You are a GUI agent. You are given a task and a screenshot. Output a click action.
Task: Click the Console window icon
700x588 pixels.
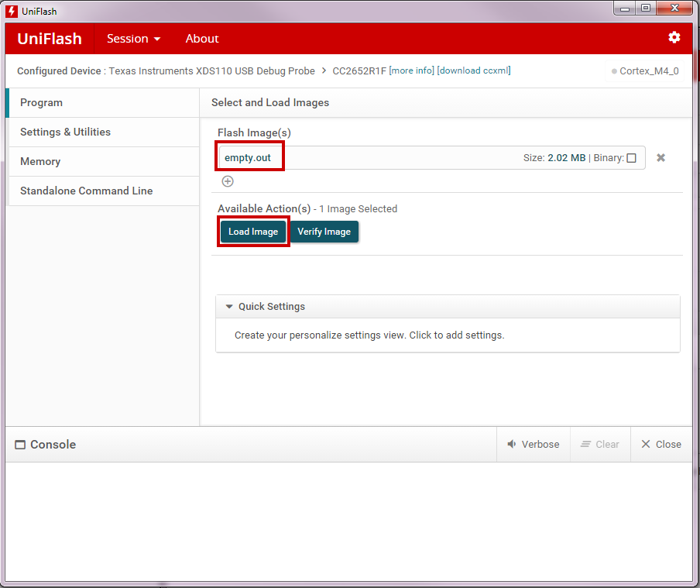20,445
